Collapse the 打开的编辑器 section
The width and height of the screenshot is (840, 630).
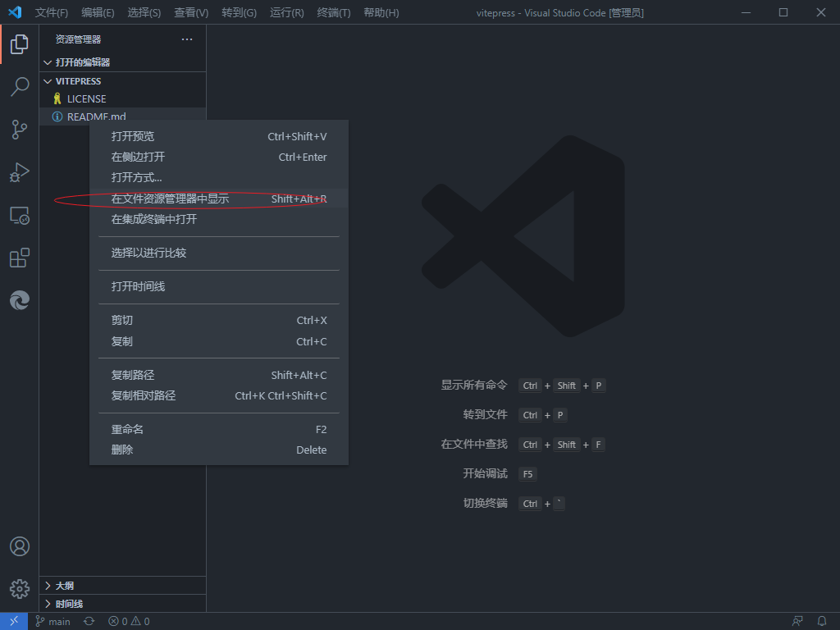coord(123,62)
